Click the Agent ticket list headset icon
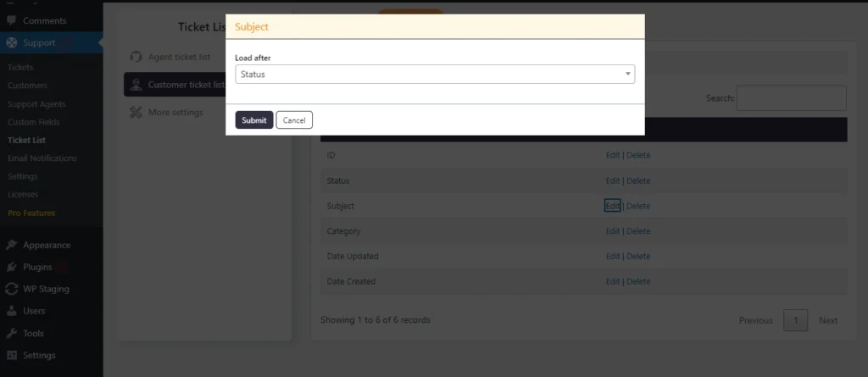 136,57
